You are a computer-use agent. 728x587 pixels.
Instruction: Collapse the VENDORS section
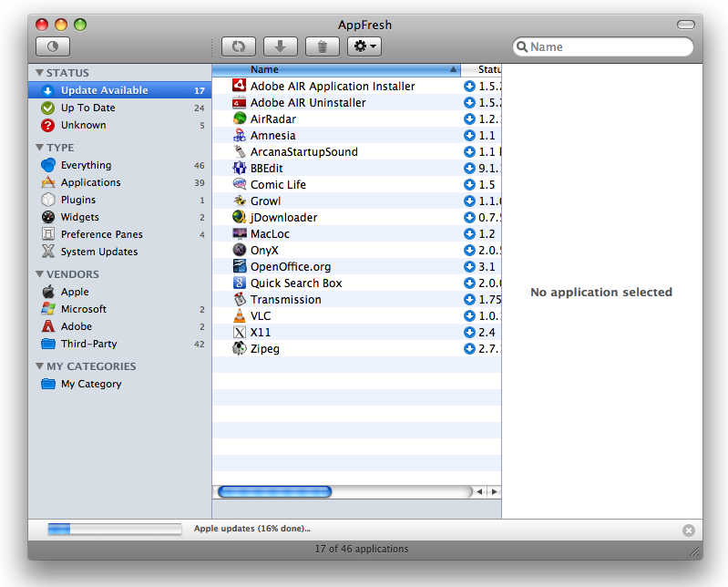pos(39,274)
